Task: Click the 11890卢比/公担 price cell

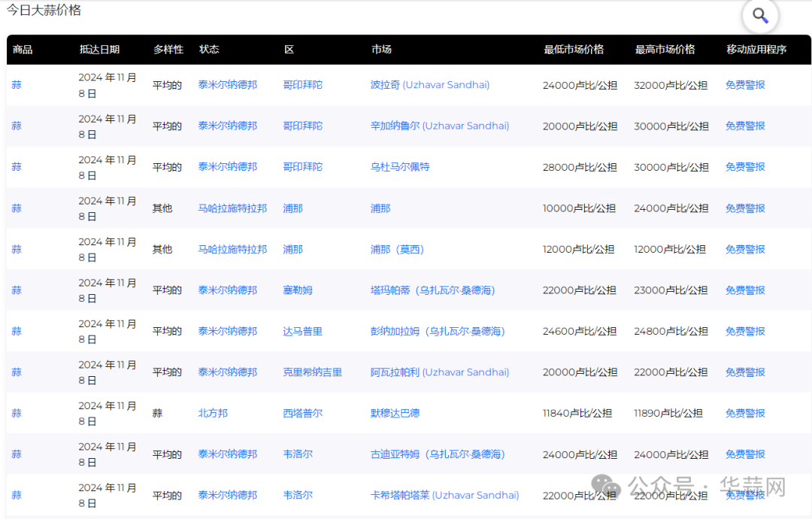Action: pos(668,413)
